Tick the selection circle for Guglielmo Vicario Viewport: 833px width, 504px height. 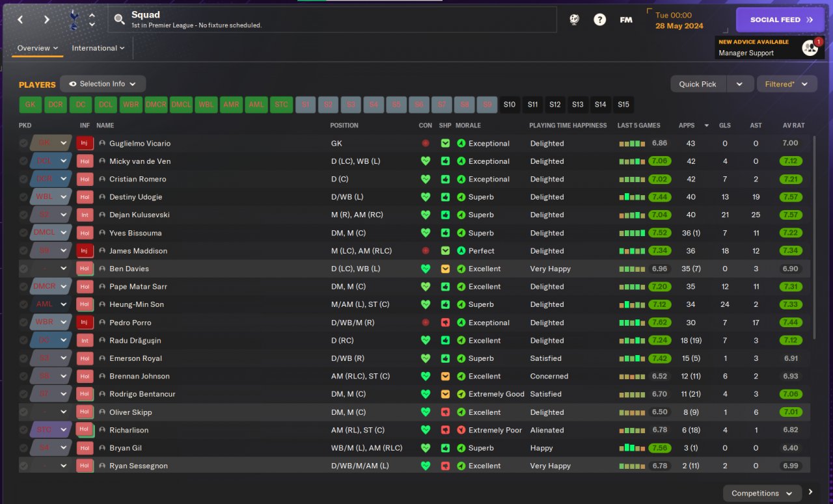23,143
